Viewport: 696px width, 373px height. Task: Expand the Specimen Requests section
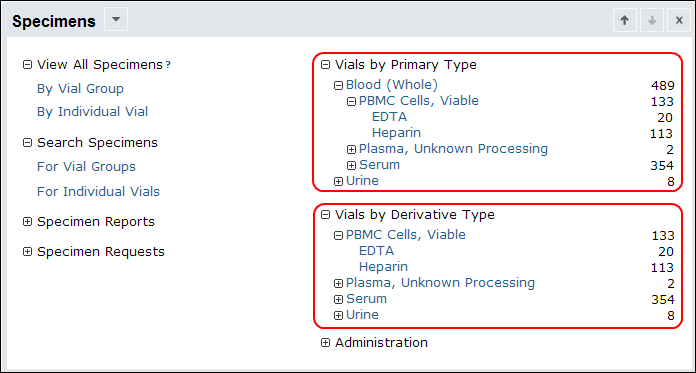click(28, 252)
